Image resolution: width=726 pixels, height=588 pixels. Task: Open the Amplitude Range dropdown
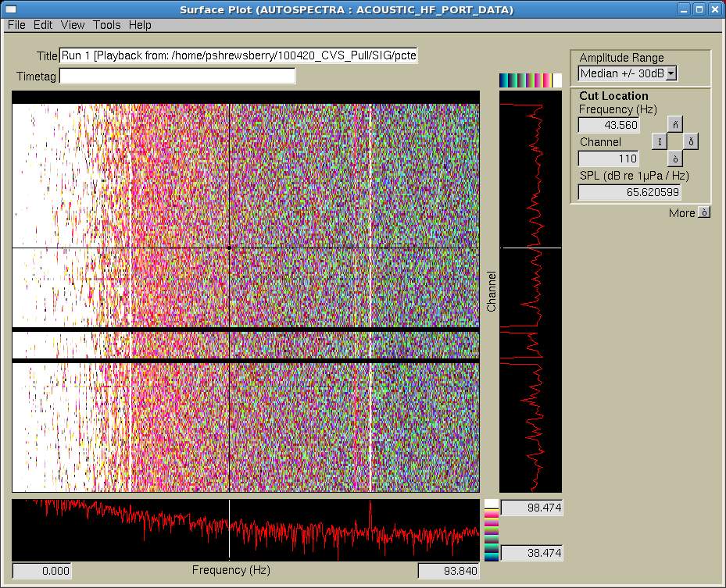(x=628, y=73)
